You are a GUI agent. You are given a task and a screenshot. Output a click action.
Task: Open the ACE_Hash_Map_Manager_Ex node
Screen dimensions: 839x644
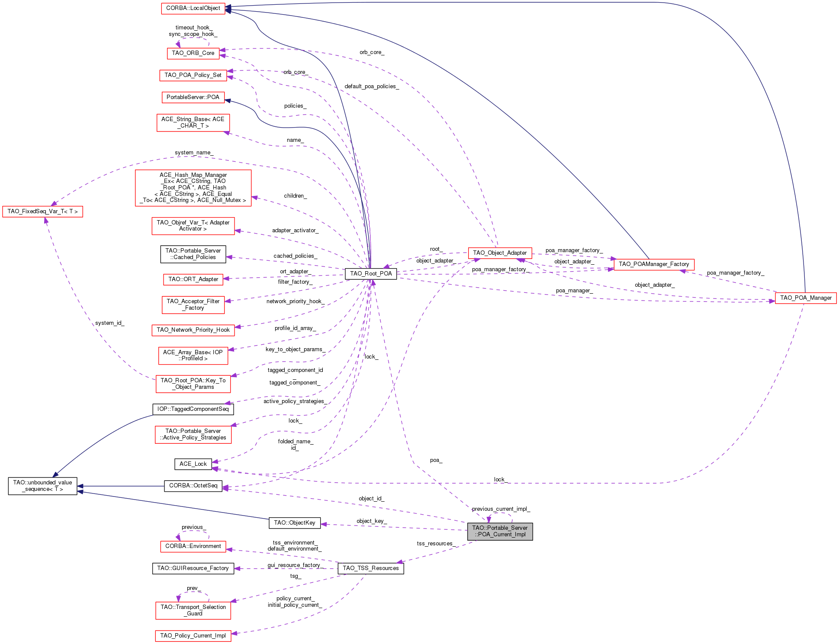pos(193,188)
